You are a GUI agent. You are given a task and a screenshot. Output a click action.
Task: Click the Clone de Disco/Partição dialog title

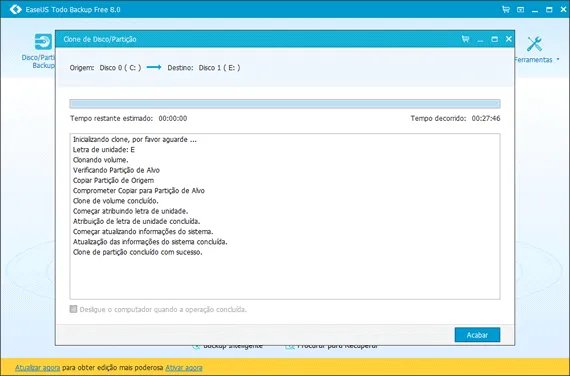click(100, 39)
